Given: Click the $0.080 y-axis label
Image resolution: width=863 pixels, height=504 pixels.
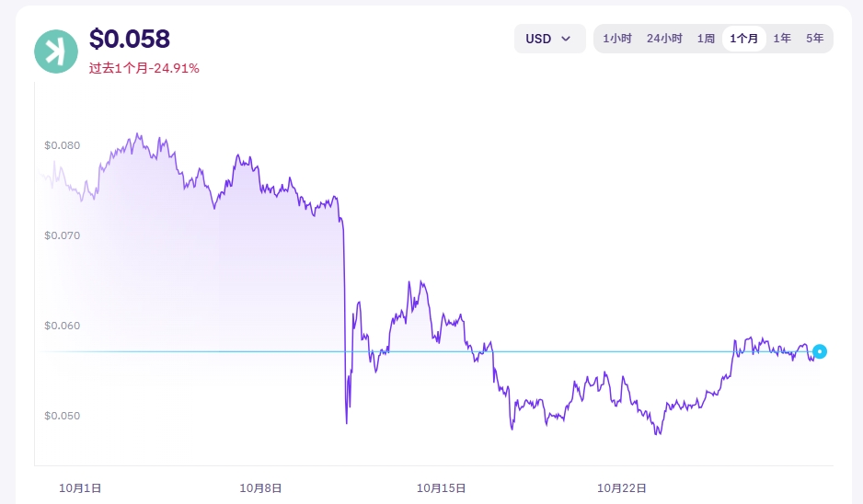Looking at the screenshot, I should tap(63, 145).
